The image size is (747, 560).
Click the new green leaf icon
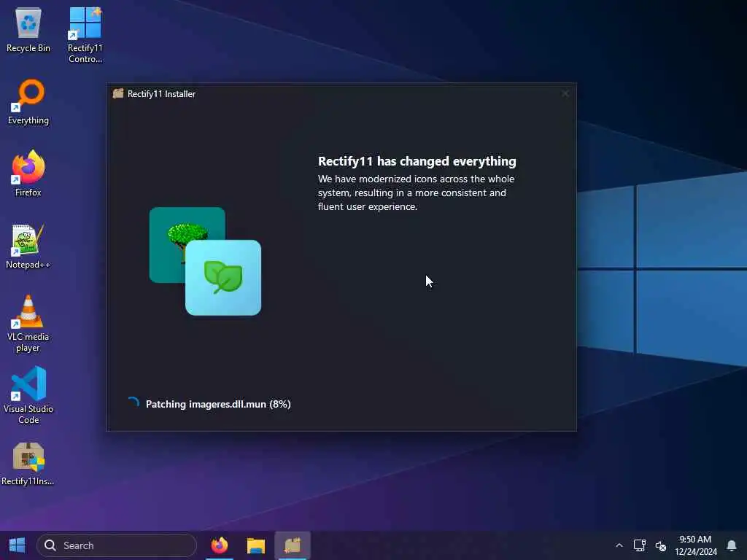point(223,278)
